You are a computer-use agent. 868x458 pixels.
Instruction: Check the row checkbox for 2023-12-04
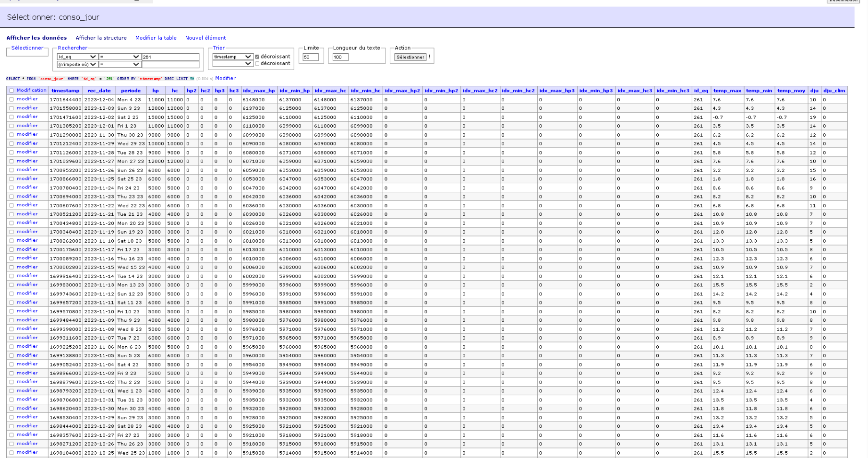(12, 100)
